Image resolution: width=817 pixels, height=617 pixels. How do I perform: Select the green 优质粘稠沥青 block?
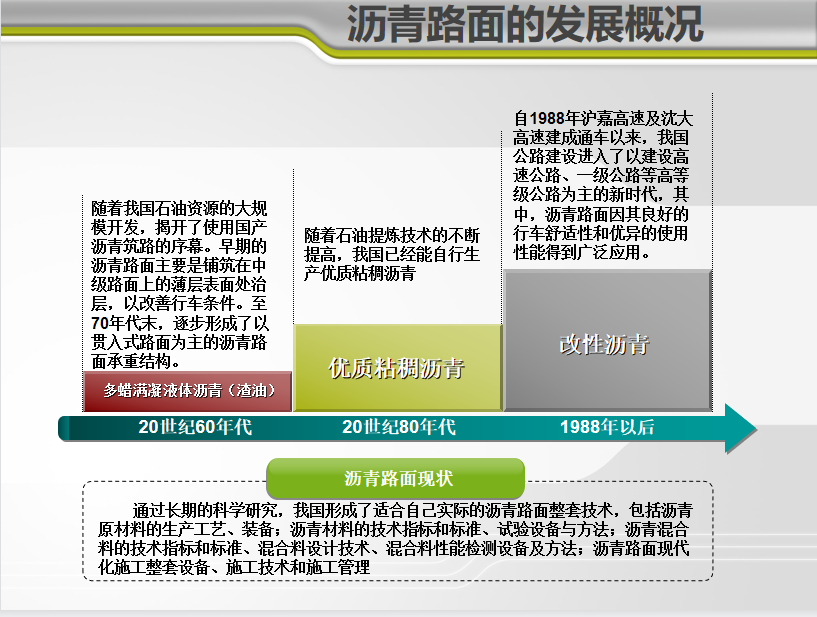pyautogui.click(x=398, y=368)
